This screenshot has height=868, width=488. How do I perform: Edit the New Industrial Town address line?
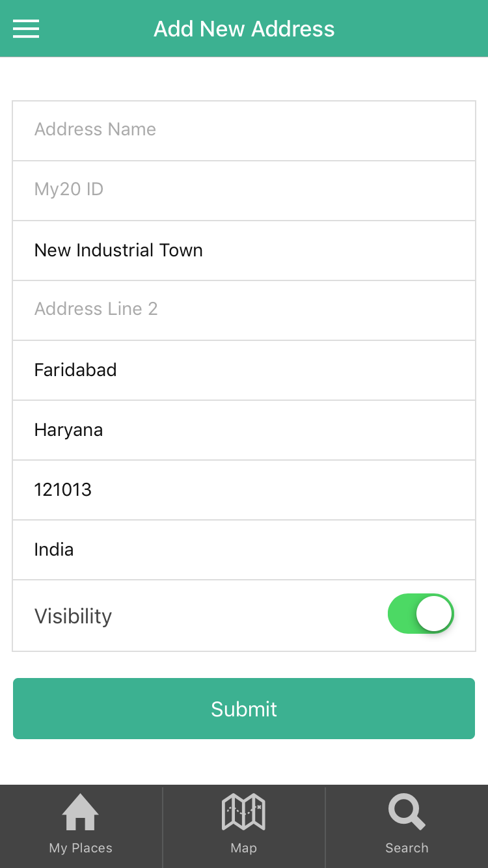[244, 251]
